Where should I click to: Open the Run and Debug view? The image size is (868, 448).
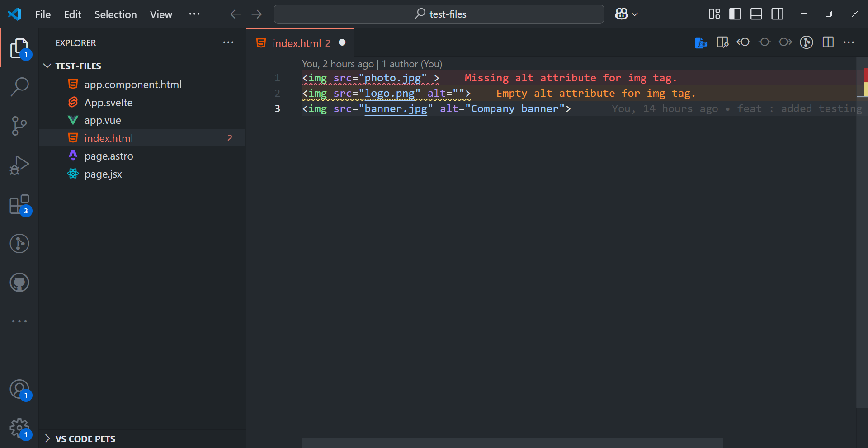click(19, 165)
